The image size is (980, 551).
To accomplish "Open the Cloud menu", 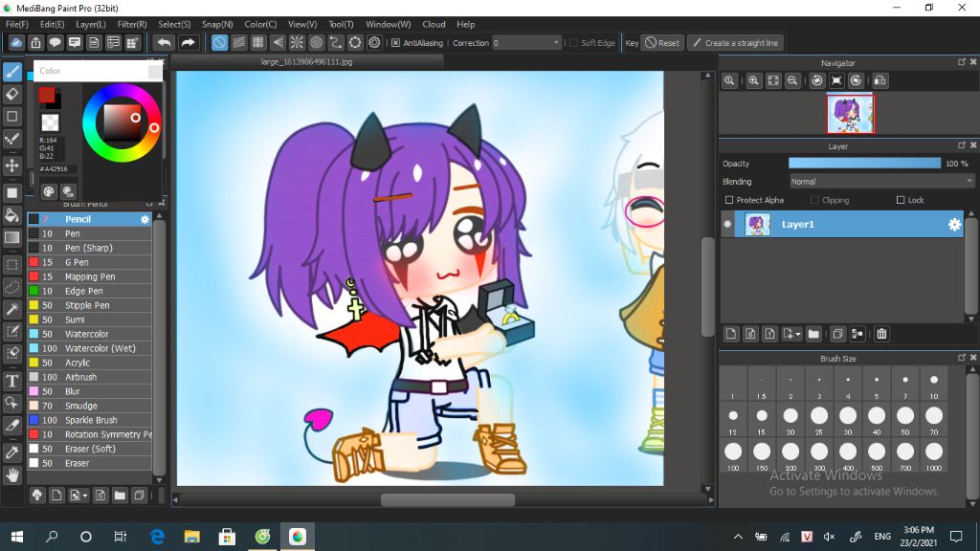I will pos(434,24).
